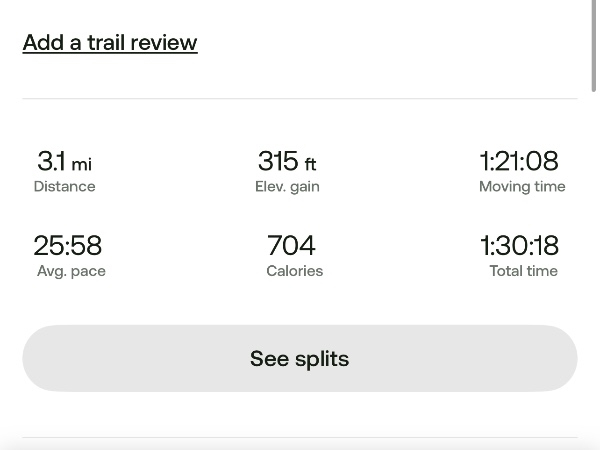The width and height of the screenshot is (600, 450).
Task: Click the word splits in the button
Action: [322, 359]
